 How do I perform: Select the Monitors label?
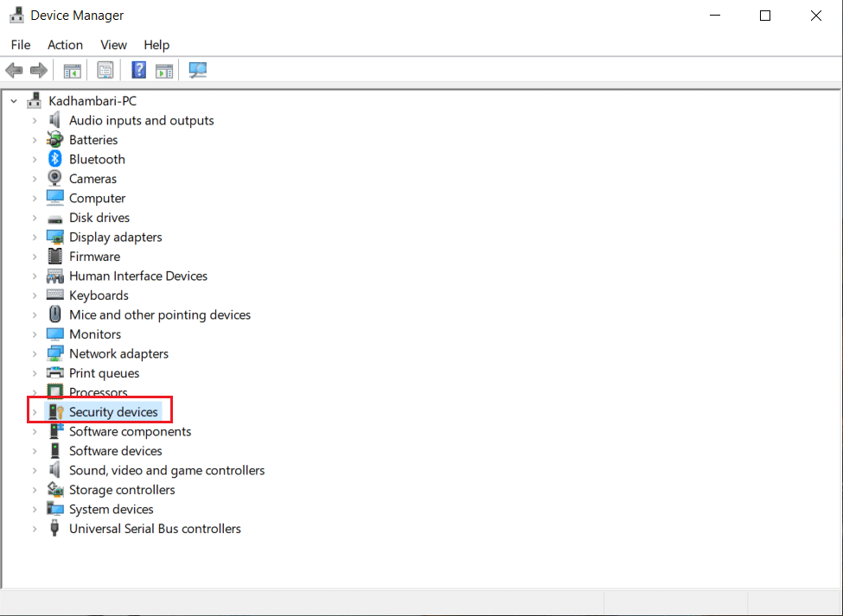click(x=95, y=334)
